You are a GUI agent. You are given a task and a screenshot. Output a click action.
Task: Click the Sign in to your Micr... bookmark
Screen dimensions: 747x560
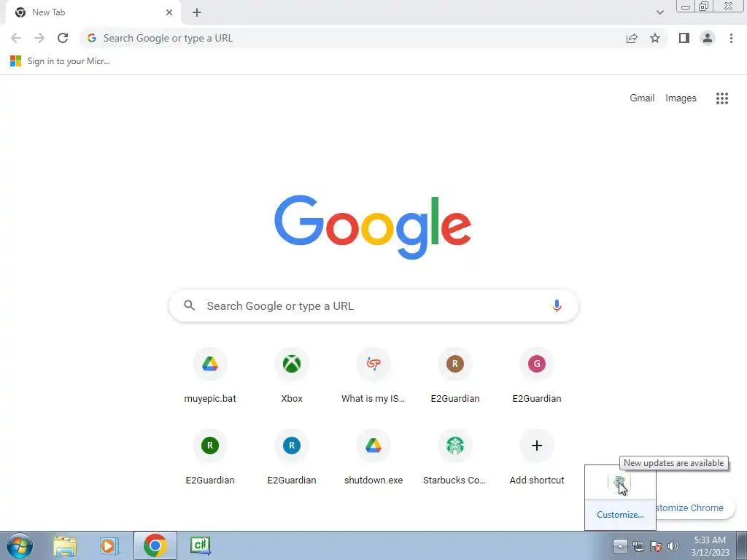[60, 61]
